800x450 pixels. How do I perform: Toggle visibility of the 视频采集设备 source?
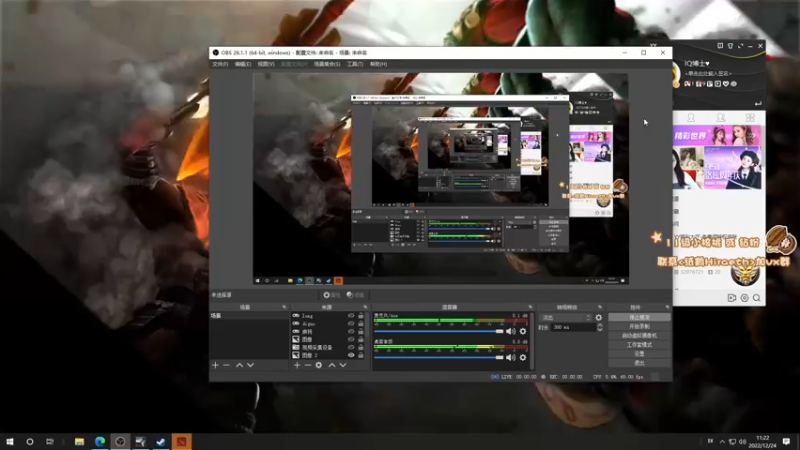click(x=351, y=347)
